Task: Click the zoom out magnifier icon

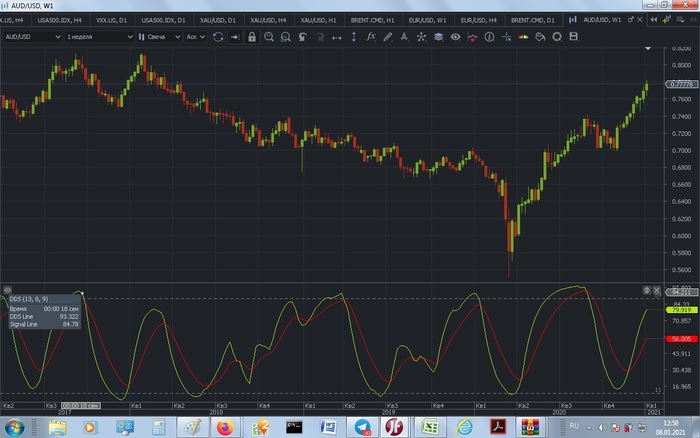Action: [x=285, y=37]
